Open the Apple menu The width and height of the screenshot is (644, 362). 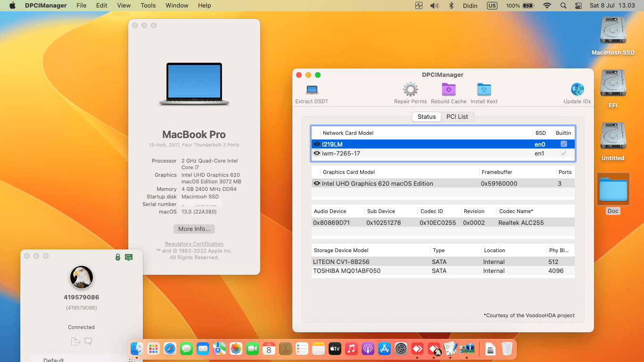coord(12,6)
